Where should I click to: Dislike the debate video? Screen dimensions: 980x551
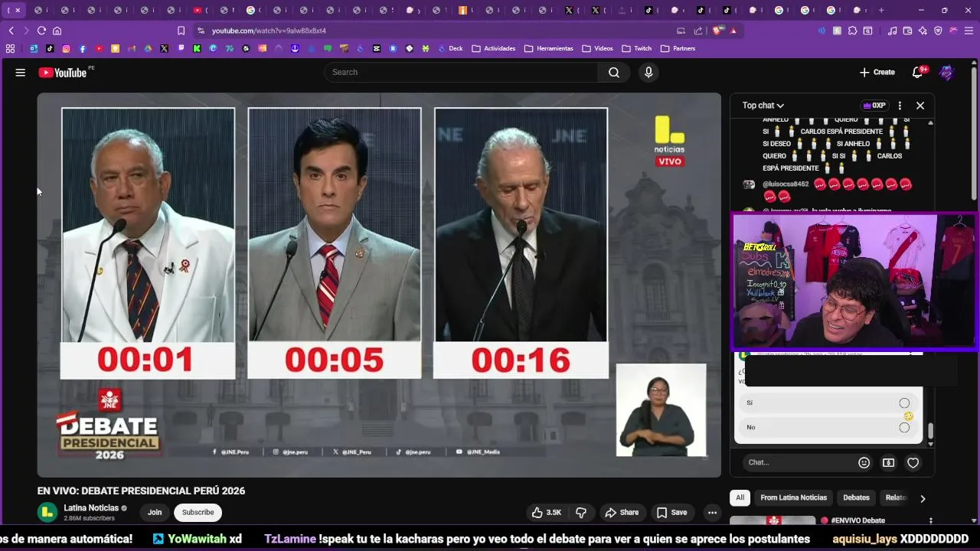pos(581,513)
